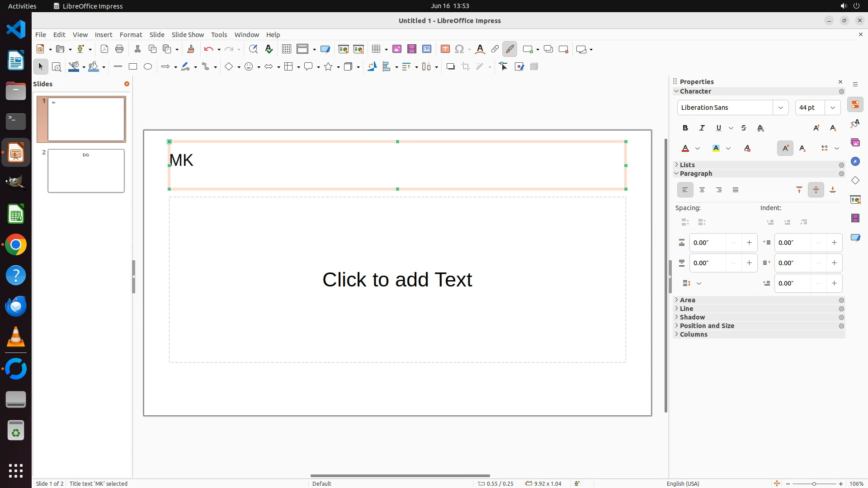Open the Format menu
Viewport: 868px width, 488px height.
point(131,35)
